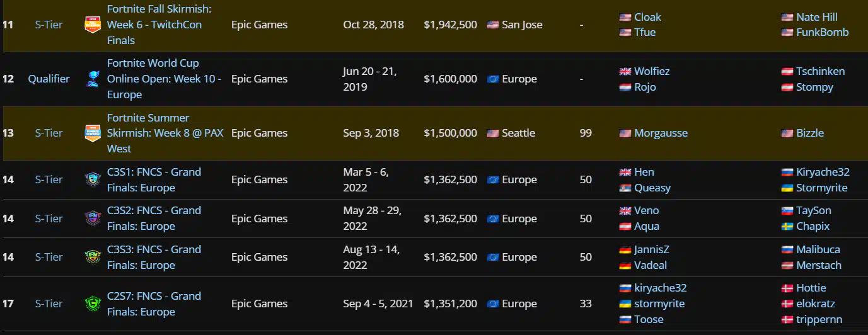Click the Summer Skirmish PAX West tournament icon

pyautogui.click(x=93, y=133)
